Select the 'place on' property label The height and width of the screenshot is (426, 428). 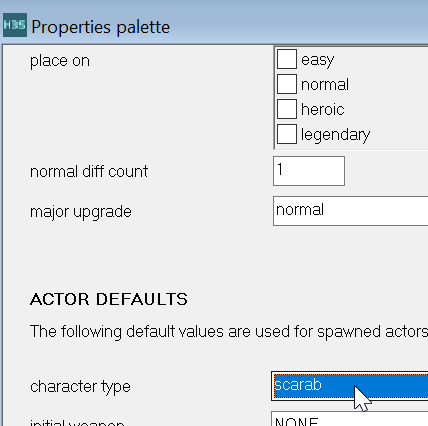[60, 61]
